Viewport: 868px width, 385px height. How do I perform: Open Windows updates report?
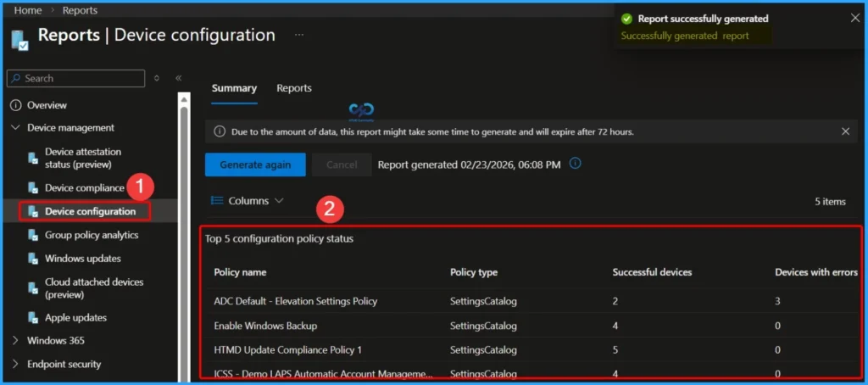(x=82, y=259)
